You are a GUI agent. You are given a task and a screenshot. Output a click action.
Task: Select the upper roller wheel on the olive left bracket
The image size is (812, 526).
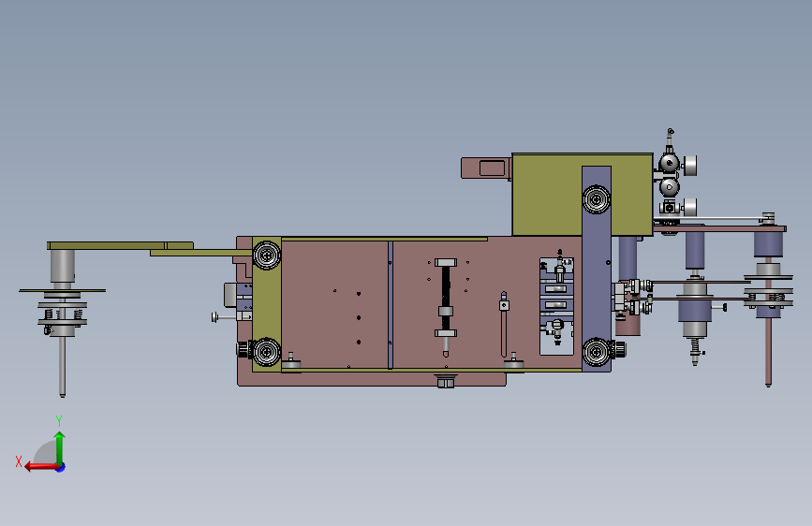(x=267, y=255)
